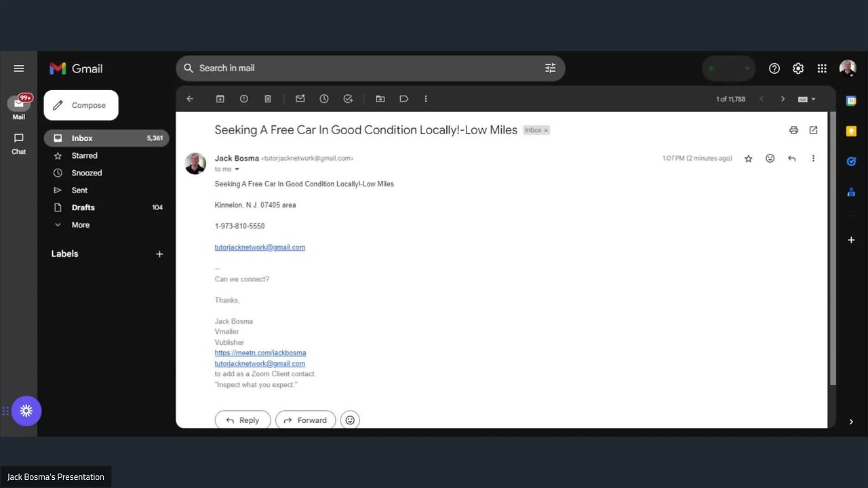Open the Labels tag icon in toolbar
This screenshot has width=868, height=488.
tap(404, 99)
